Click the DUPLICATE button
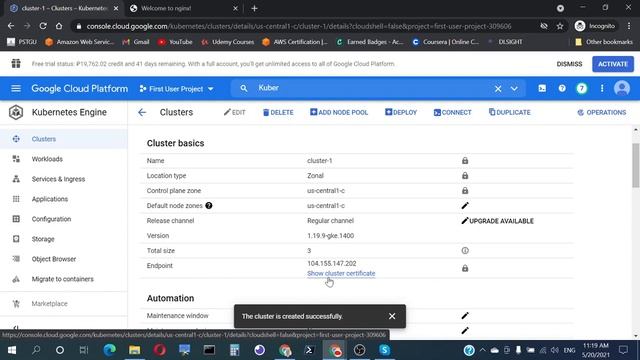Image resolution: width=640 pixels, height=360 pixels. 509,112
